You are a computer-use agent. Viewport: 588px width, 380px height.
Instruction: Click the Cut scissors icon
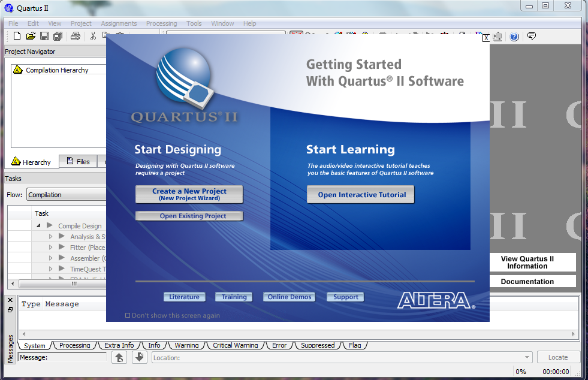[93, 36]
